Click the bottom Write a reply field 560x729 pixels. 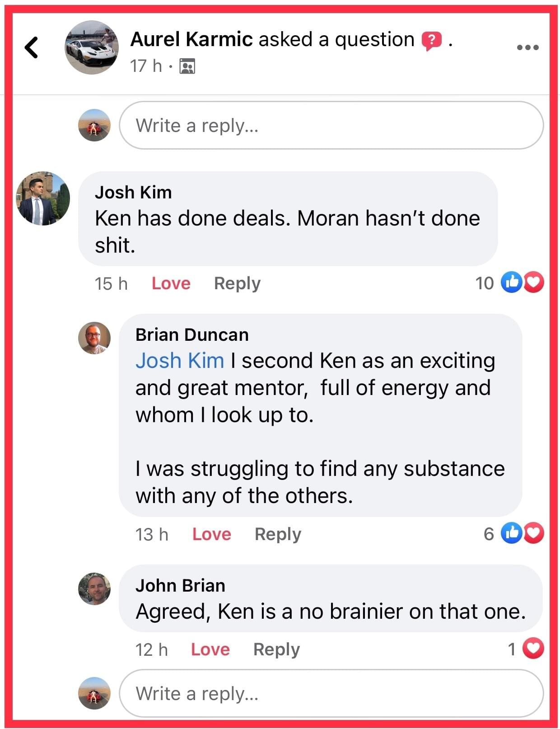click(x=331, y=693)
